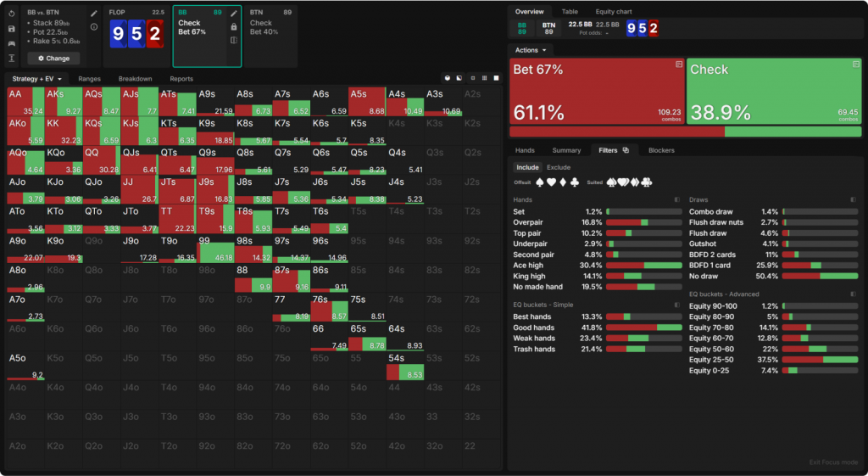Click the Change button
Viewport: 868px width, 476px height.
tap(53, 59)
